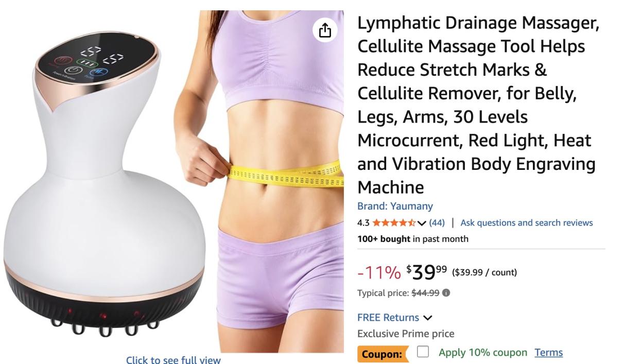The height and width of the screenshot is (364, 623).
Task: Click the 4.3 rating number
Action: 364,223
